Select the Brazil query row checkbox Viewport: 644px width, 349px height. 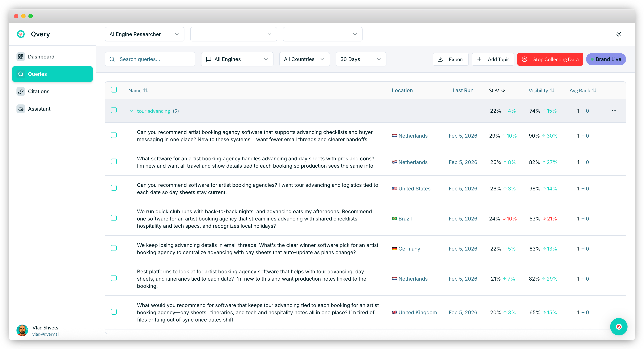(114, 218)
